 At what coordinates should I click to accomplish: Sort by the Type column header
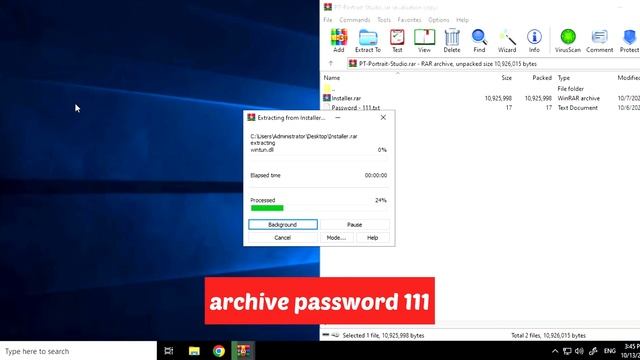point(564,78)
